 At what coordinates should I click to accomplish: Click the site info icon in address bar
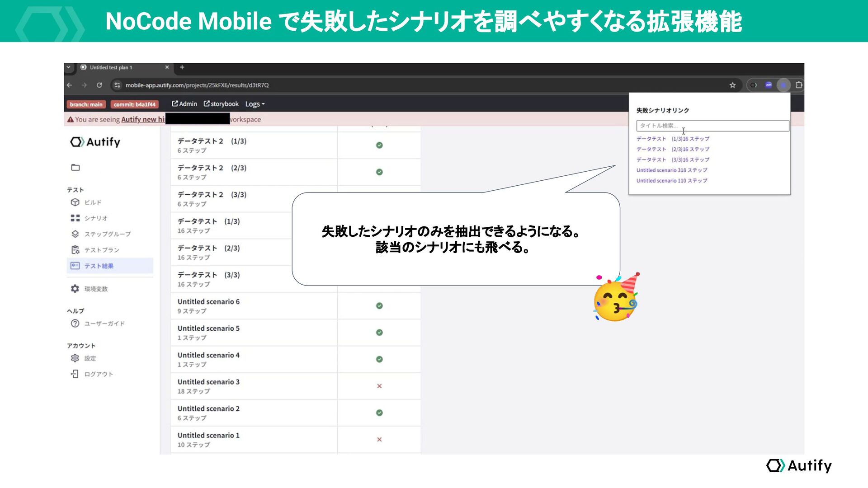117,85
